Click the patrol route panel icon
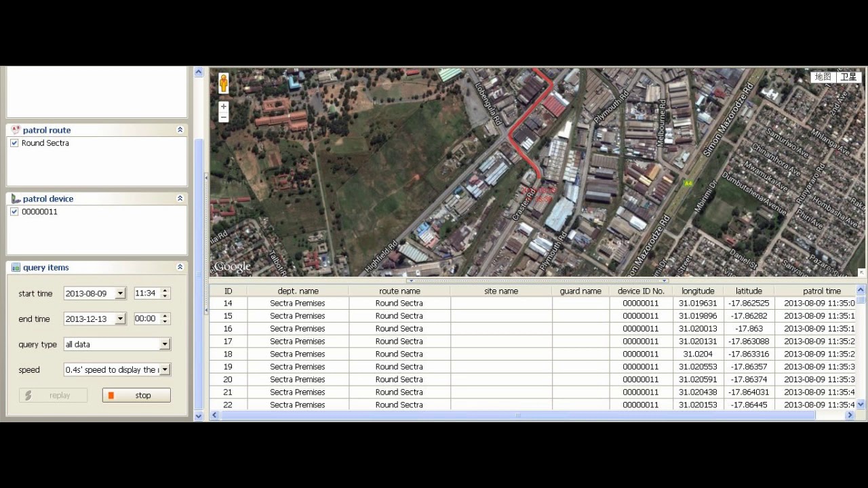 16,130
